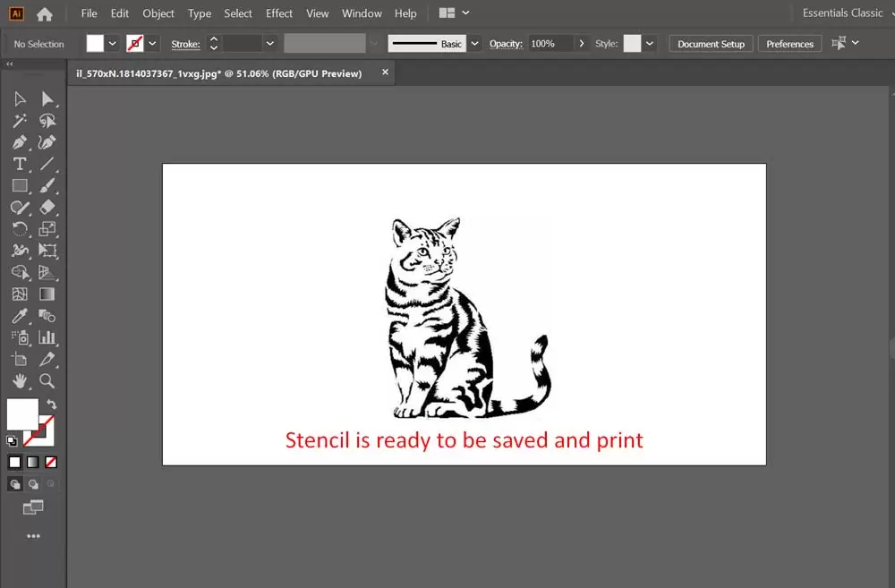Image resolution: width=895 pixels, height=588 pixels.
Task: Select the Type tool
Action: point(20,164)
